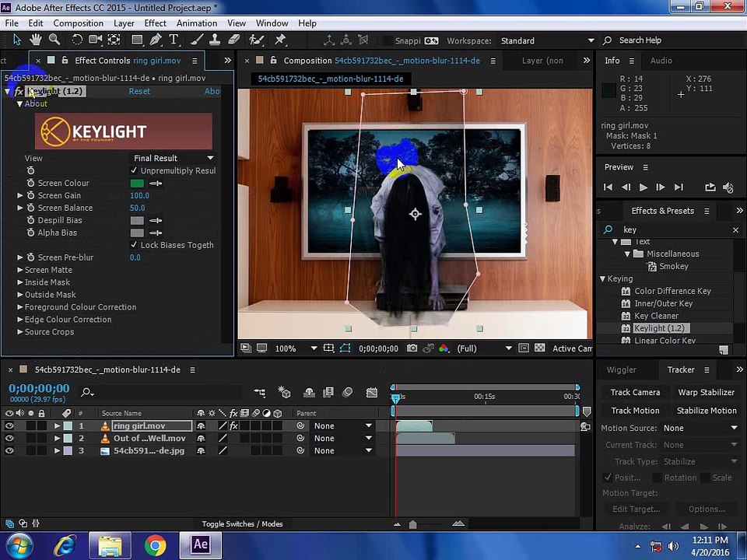Click the Despill Bias eyedropper
This screenshot has height=560, width=747.
pyautogui.click(x=156, y=220)
